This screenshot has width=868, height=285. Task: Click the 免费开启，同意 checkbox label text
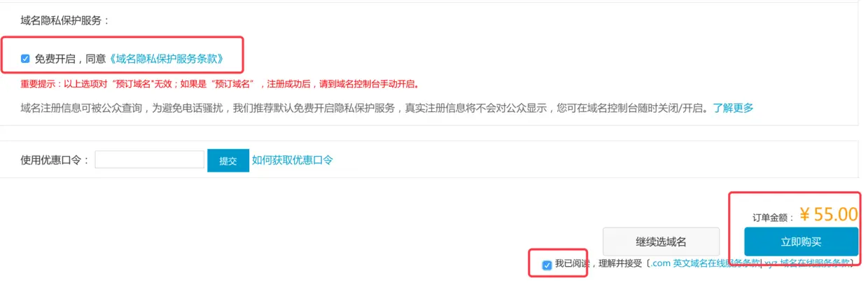(x=70, y=59)
